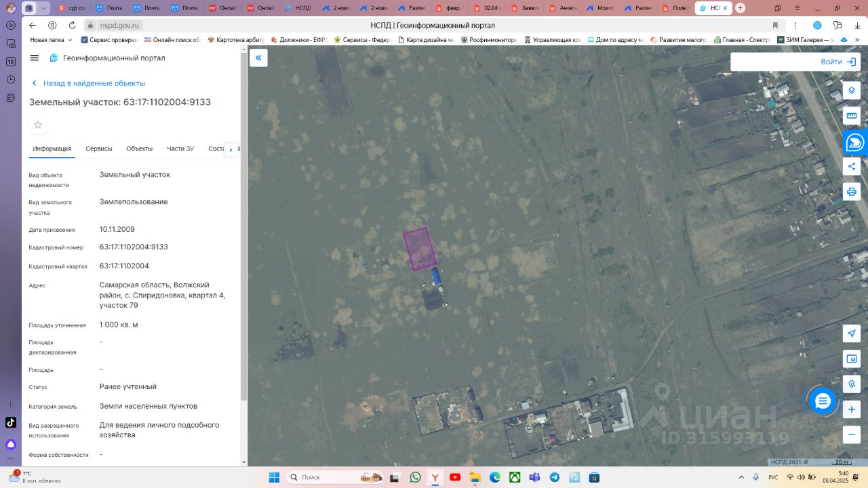
Task: Open the chat assistant bubble
Action: pyautogui.click(x=823, y=401)
